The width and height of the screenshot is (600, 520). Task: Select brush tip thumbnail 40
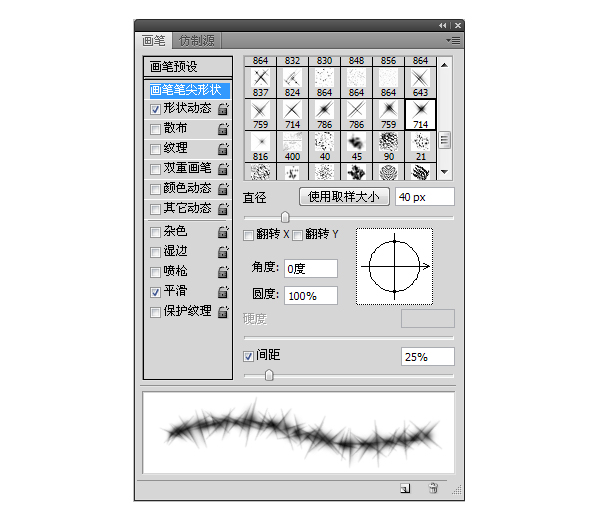[x=324, y=146]
